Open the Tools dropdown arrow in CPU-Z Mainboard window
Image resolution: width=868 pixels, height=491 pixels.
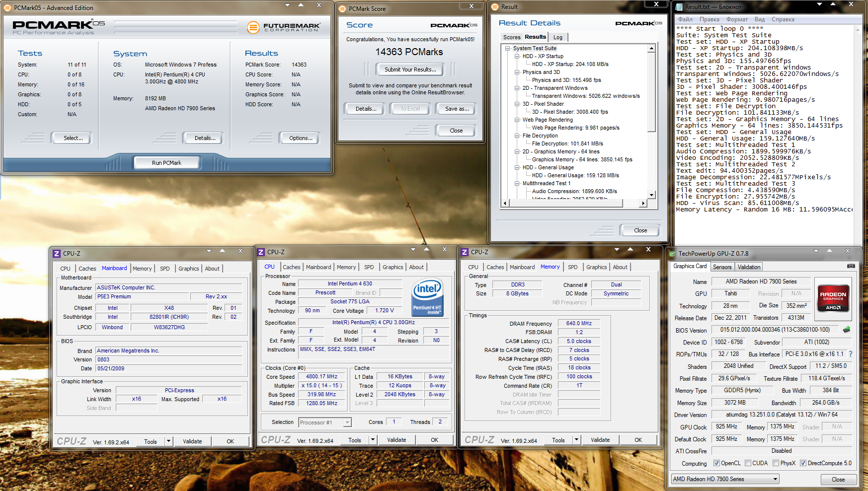[168, 441]
